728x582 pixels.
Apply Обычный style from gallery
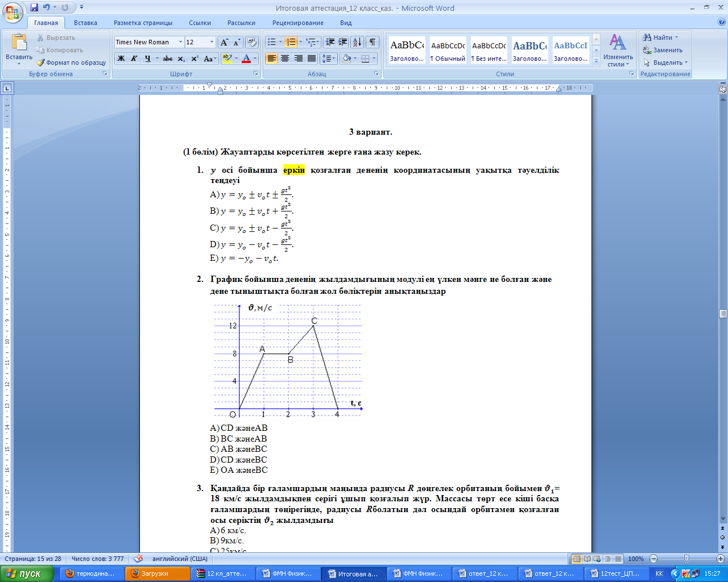(448, 51)
